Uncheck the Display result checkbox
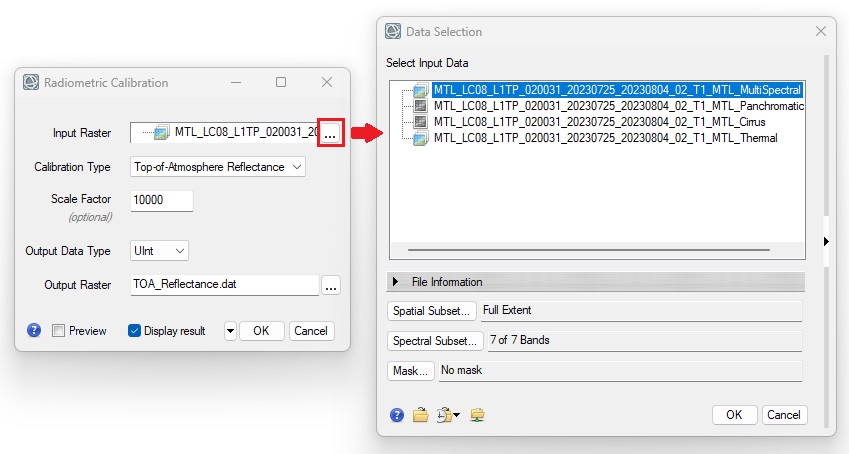 (x=134, y=331)
